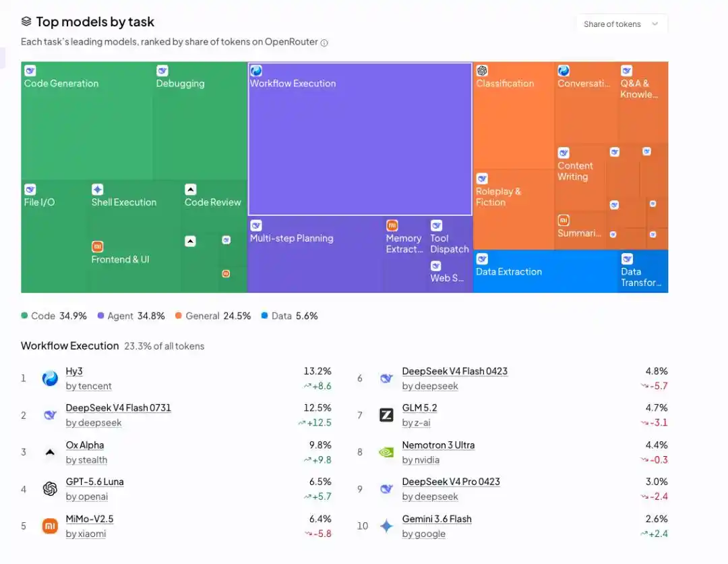Open the Hy3 model link
Image resolution: width=728 pixels, height=564 pixels.
pos(74,371)
